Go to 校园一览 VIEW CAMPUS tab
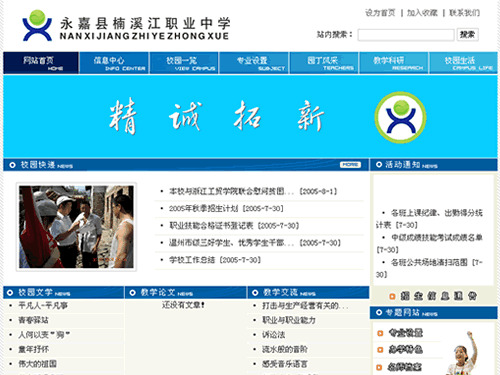Image resolution: width=500 pixels, height=375 pixels. coord(184,63)
